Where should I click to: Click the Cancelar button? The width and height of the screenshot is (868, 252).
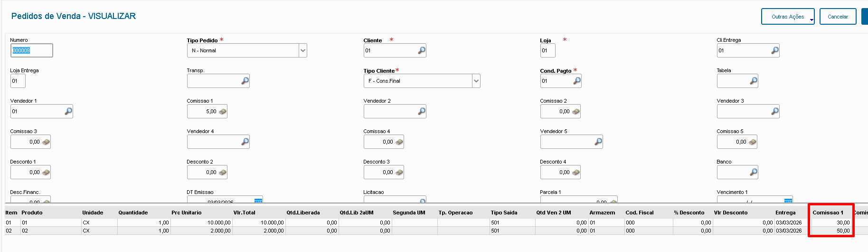838,17
